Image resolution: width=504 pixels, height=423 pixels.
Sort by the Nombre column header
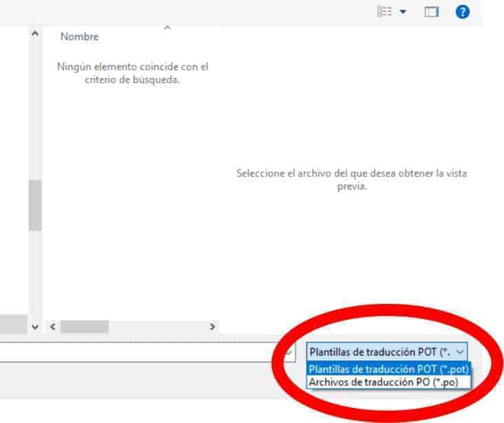pyautogui.click(x=79, y=37)
